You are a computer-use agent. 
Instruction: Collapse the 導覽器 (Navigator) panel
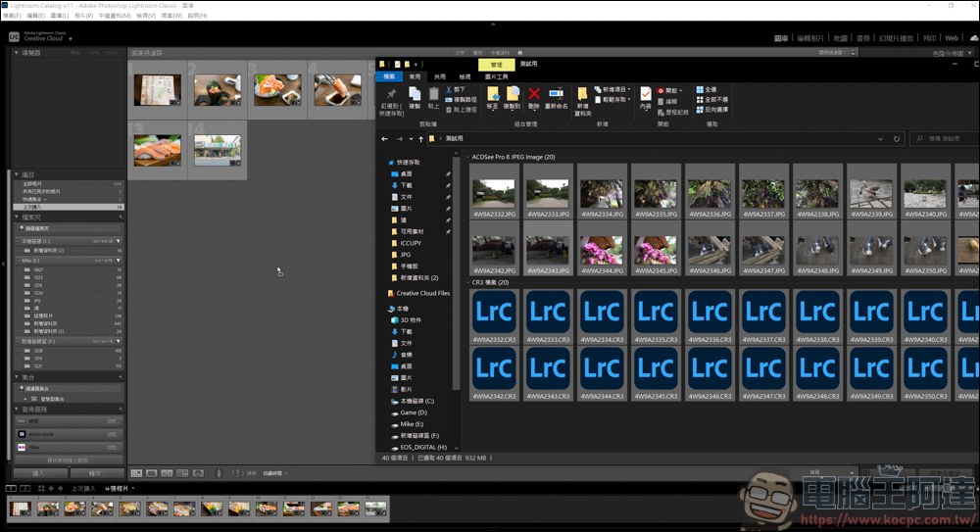(x=17, y=53)
